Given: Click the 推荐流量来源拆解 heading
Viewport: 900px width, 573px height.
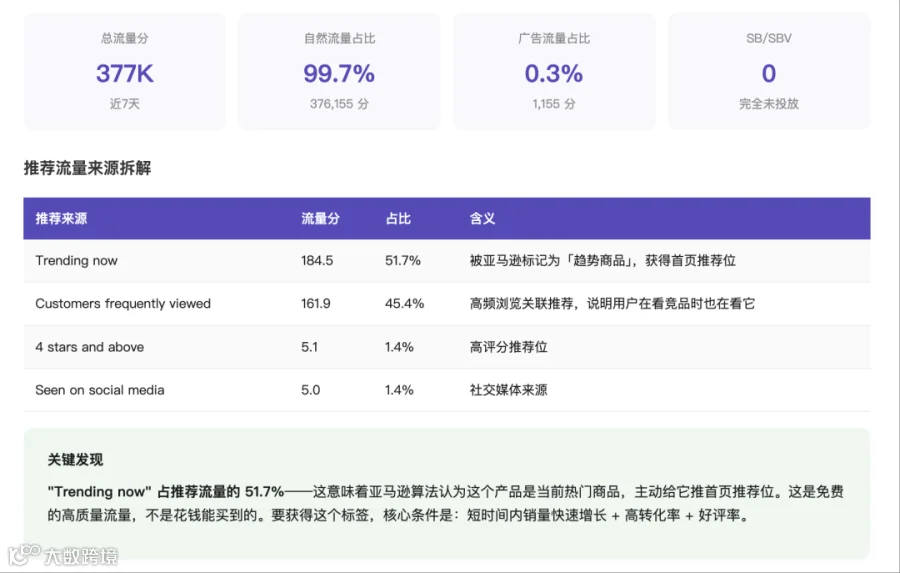Looking at the screenshot, I should click(87, 168).
